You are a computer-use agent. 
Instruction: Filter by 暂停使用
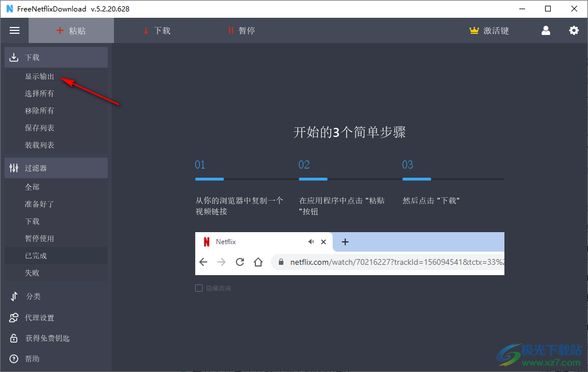tap(40, 239)
